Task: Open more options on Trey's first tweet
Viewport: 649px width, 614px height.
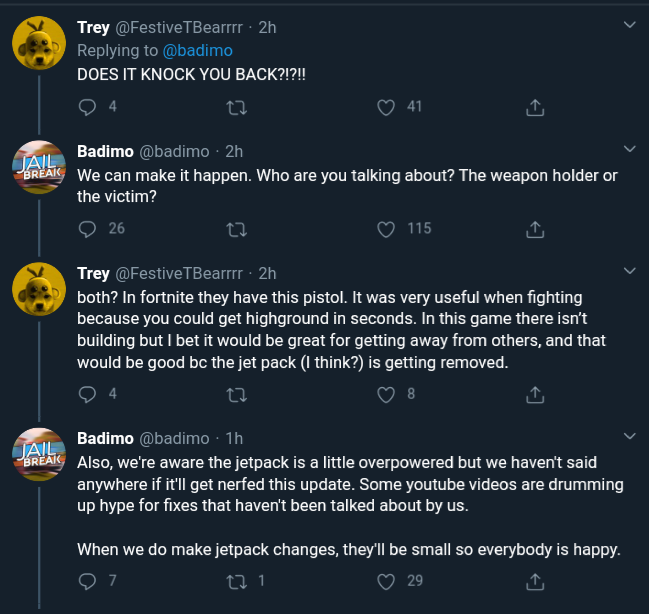Action: click(x=629, y=24)
